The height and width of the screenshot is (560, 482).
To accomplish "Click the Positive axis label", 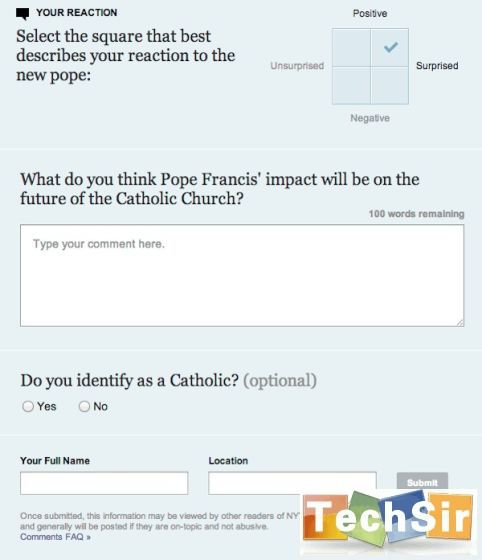I will tap(370, 14).
